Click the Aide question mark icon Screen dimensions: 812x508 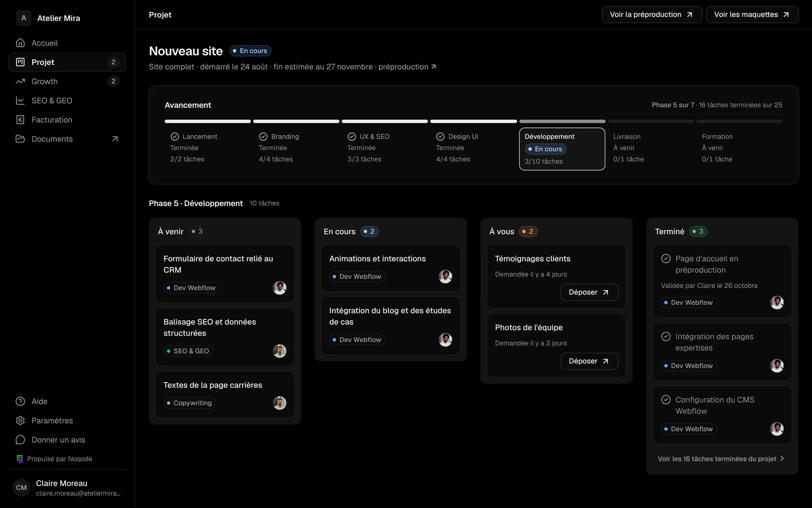(21, 402)
